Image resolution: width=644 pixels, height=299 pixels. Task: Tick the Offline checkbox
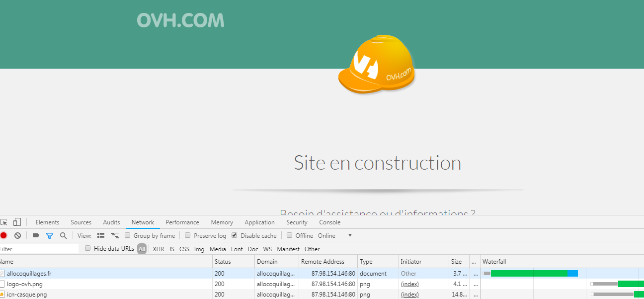(290, 235)
